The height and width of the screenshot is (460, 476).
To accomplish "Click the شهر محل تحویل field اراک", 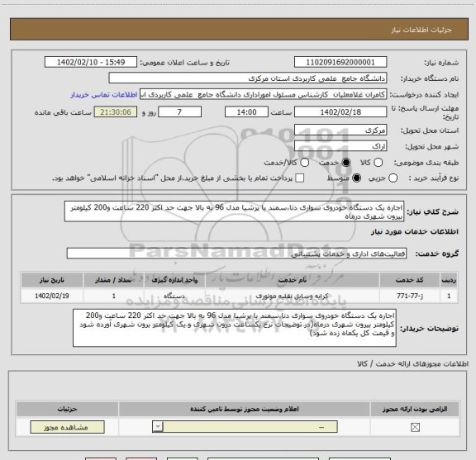I will pos(340,146).
